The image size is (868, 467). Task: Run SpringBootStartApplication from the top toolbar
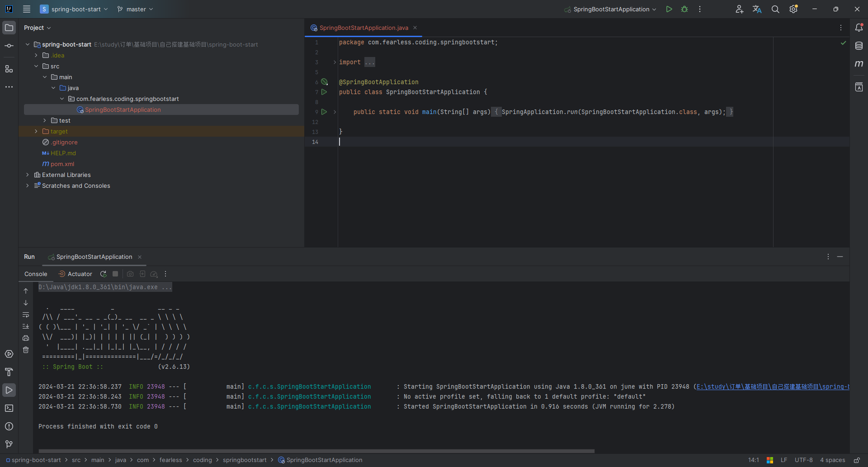coord(669,9)
